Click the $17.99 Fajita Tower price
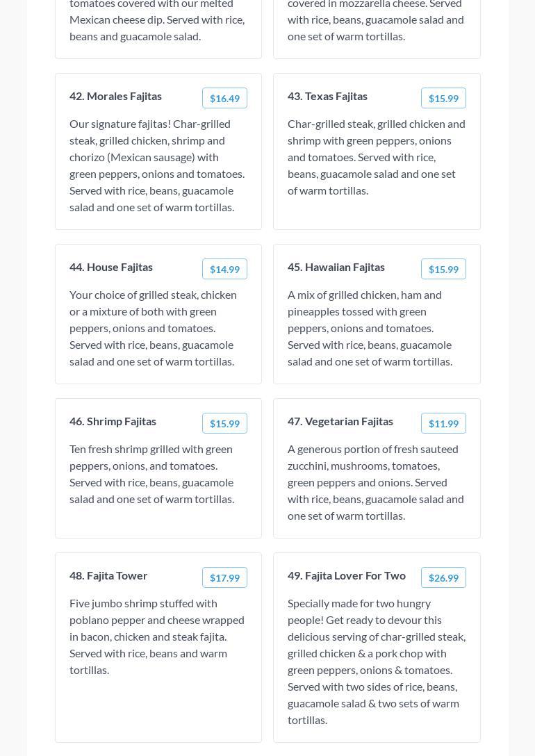535x756 pixels. (224, 577)
